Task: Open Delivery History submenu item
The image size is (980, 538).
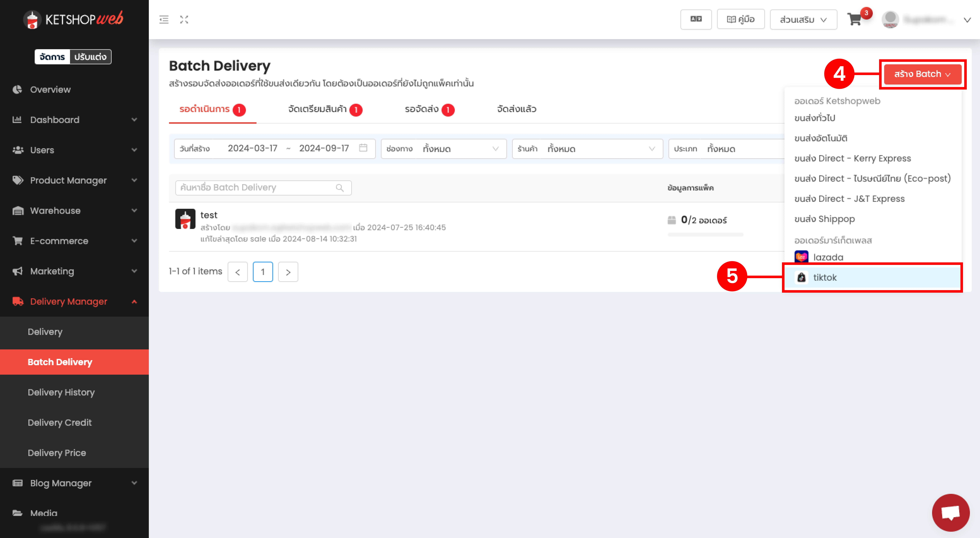Action: pos(74,392)
